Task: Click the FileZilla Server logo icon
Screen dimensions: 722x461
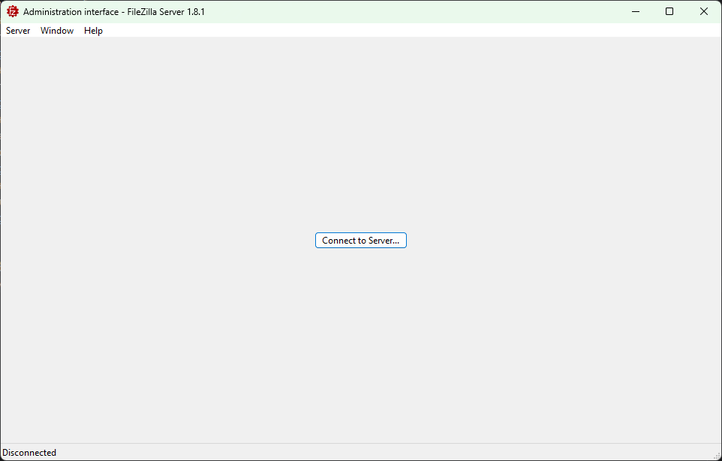Action: (12, 12)
